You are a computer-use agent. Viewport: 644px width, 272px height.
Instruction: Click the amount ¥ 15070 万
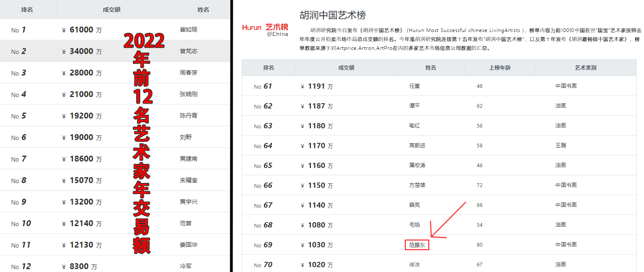coord(82,180)
